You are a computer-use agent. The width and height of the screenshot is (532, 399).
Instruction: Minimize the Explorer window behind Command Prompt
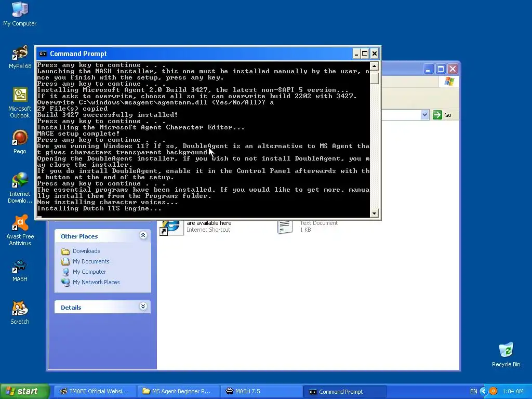[429, 69]
